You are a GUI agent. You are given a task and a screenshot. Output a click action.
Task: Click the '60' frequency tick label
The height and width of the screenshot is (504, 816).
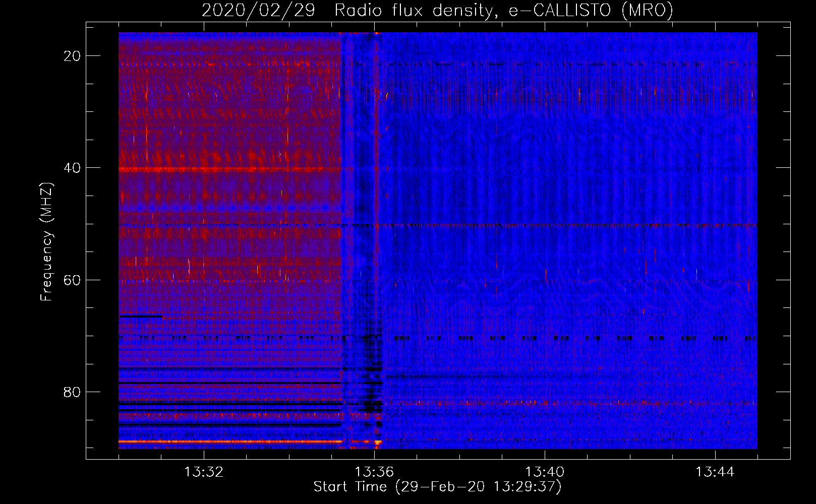click(72, 280)
